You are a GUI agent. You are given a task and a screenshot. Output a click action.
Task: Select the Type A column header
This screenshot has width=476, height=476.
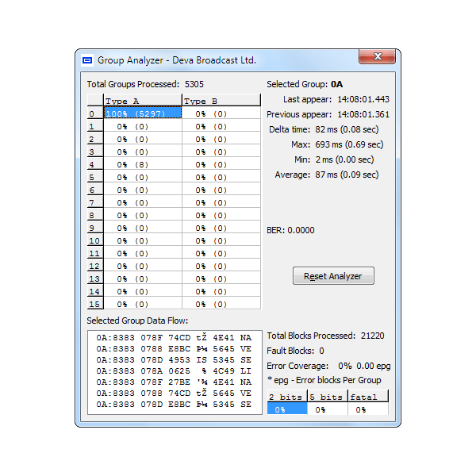[143, 101]
